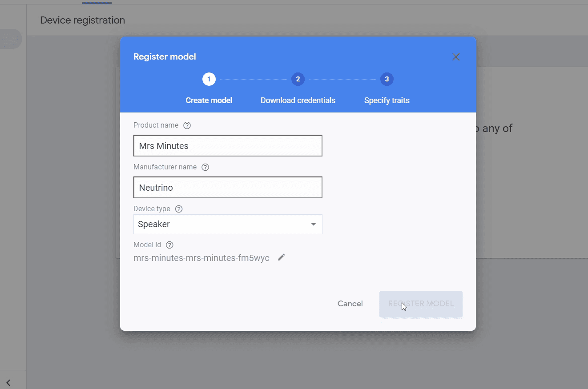Click the Device registration header
This screenshot has width=588, height=389.
coord(82,20)
